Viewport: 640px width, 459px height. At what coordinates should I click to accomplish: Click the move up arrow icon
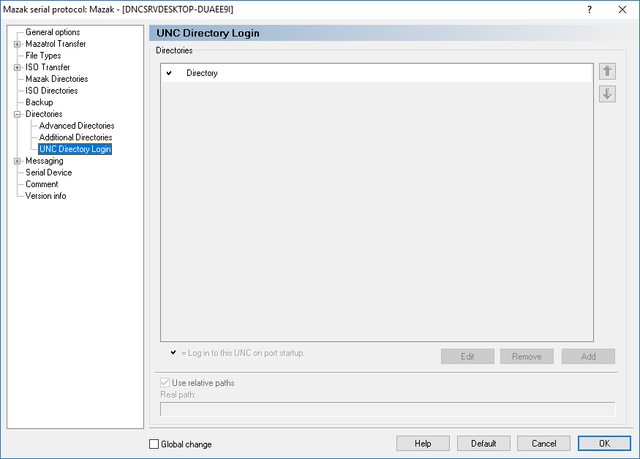(606, 72)
